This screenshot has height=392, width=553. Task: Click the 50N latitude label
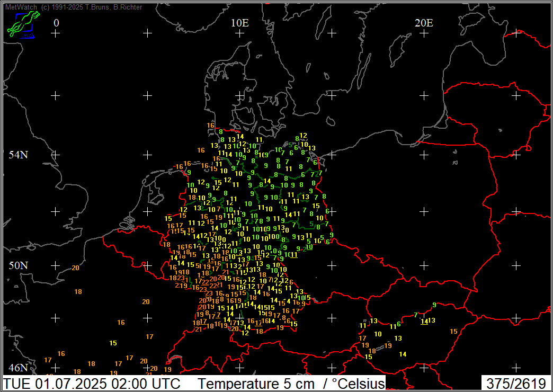point(18,265)
